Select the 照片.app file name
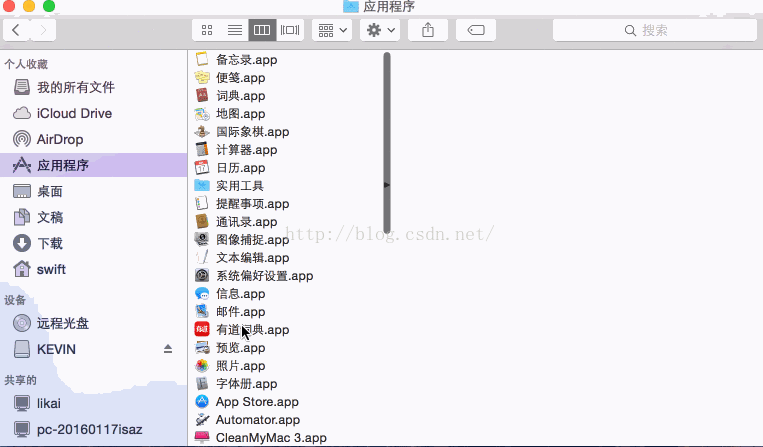The width and height of the screenshot is (763, 447). click(x=241, y=366)
